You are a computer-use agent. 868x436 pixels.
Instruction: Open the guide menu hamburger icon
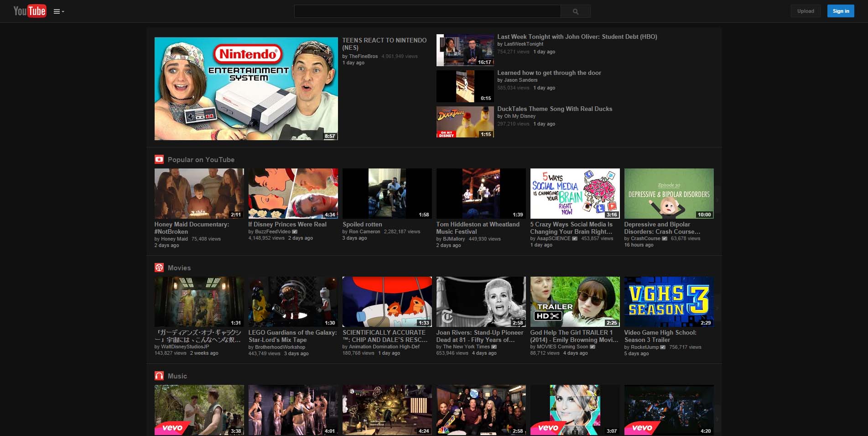click(59, 11)
